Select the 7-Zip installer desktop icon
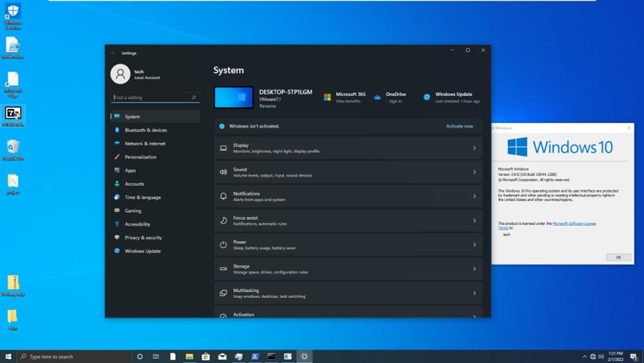This screenshot has width=644, height=363. [13, 116]
